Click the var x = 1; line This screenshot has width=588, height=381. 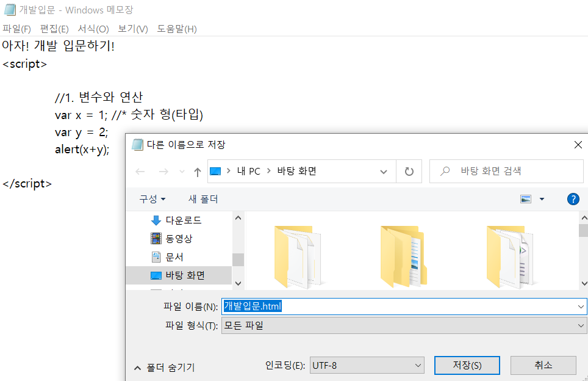pyautogui.click(x=129, y=115)
